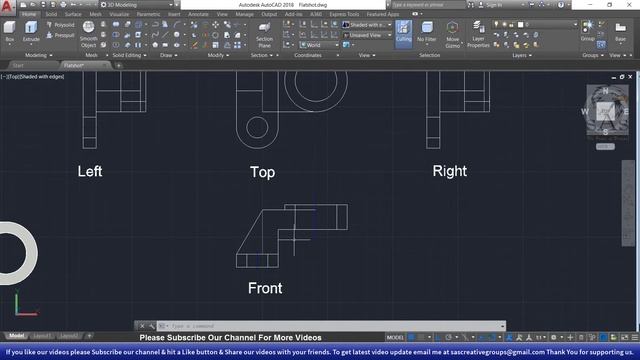Expand the Solid Editing panel
The image size is (640, 360).
[129, 55]
